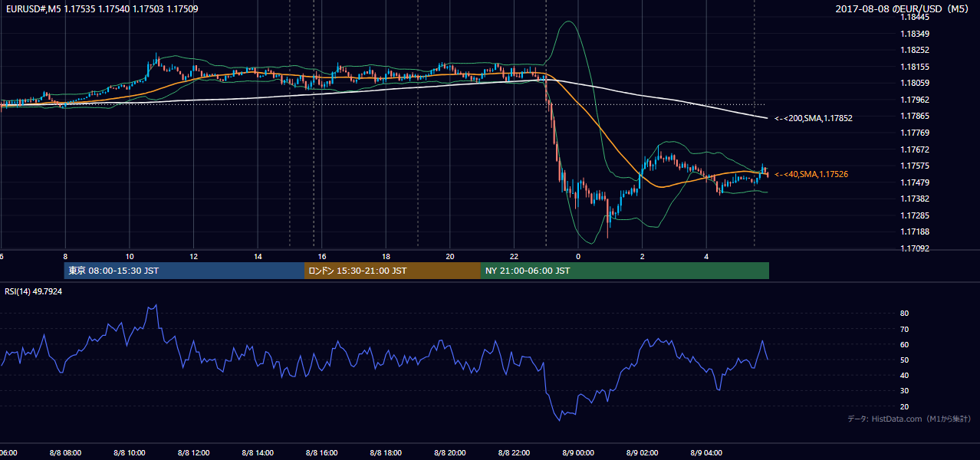Click the RSI scale value 80

[905, 314]
